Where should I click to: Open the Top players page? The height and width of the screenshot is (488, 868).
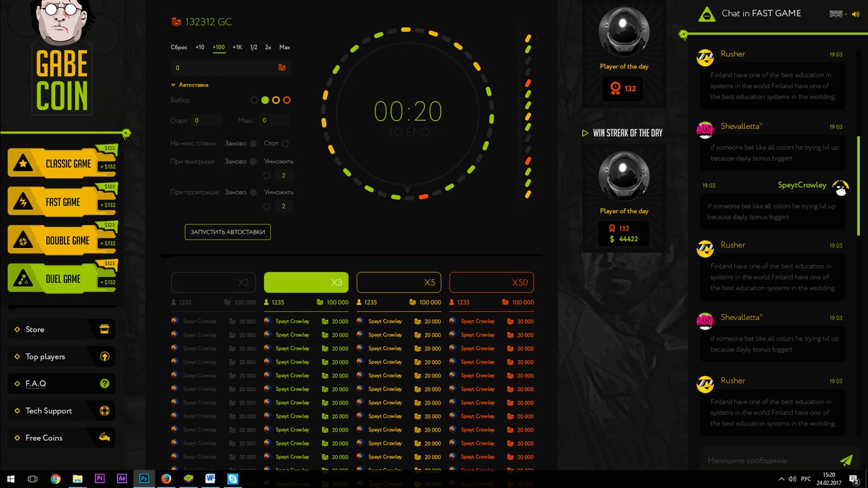(x=61, y=357)
